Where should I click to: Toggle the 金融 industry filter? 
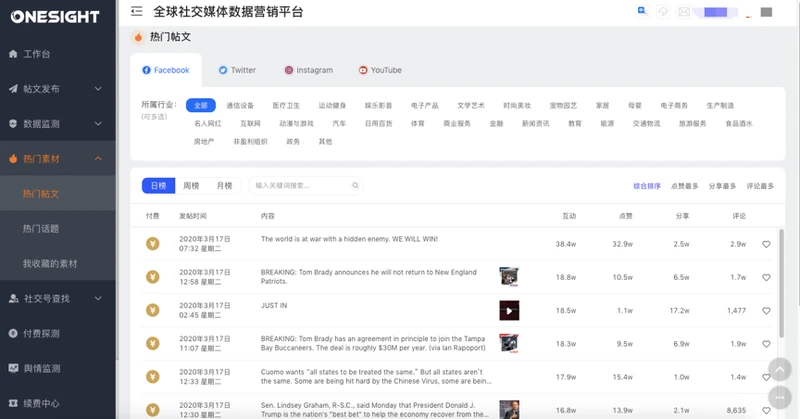(x=496, y=124)
